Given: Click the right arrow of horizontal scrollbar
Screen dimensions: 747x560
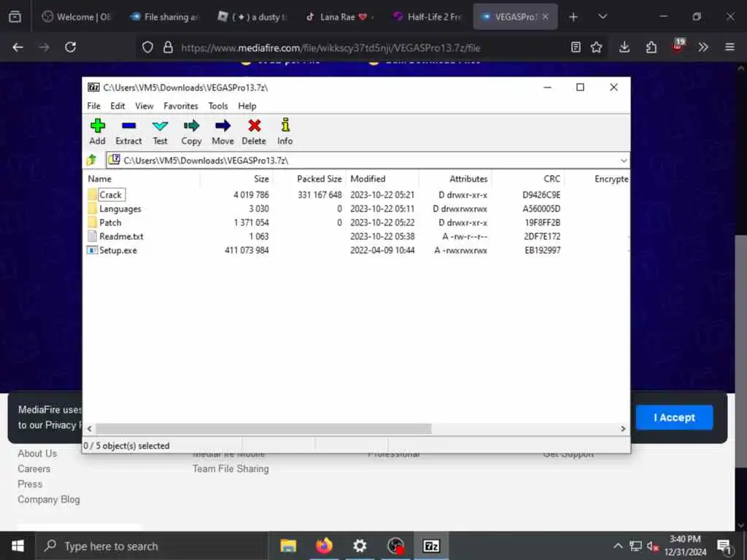Looking at the screenshot, I should pos(623,429).
